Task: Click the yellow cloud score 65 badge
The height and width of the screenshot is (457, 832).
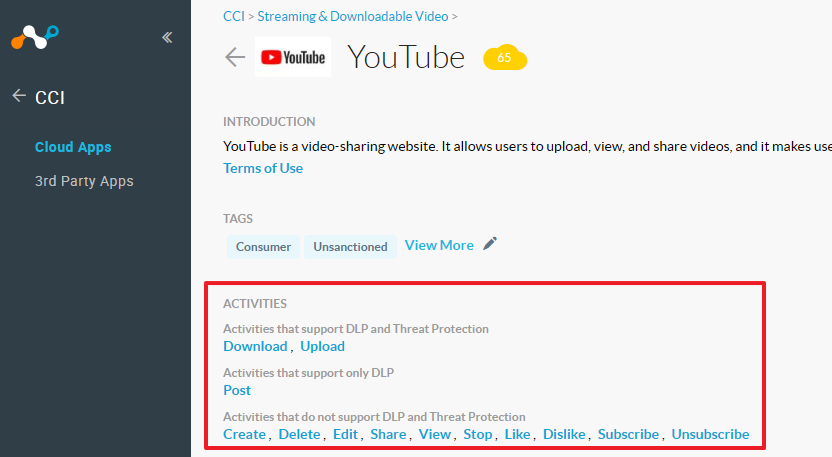Action: (505, 57)
